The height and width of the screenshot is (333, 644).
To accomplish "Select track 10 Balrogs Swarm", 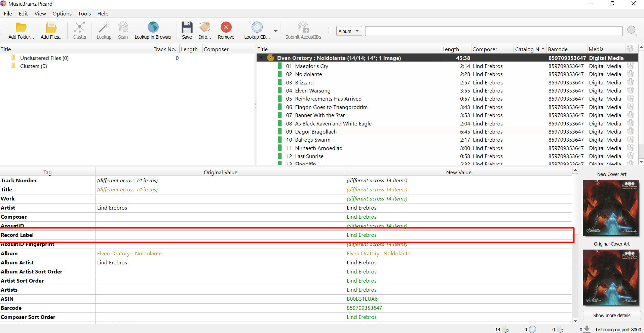I will (313, 140).
